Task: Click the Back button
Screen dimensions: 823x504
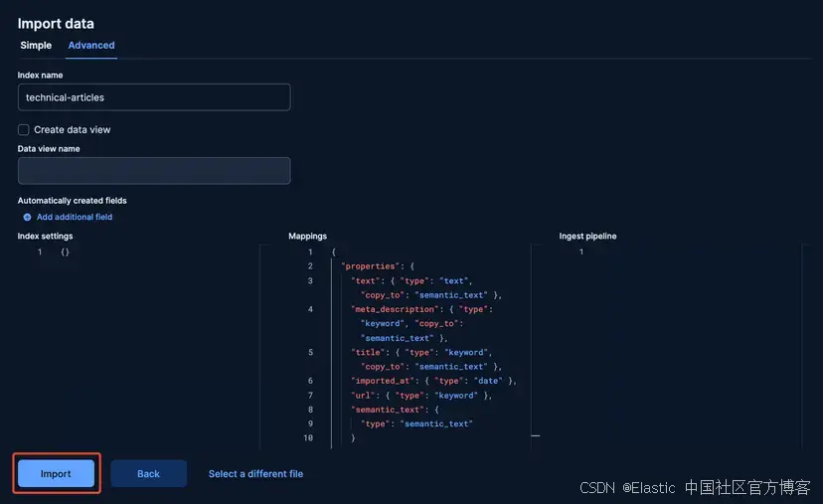Action: [148, 473]
